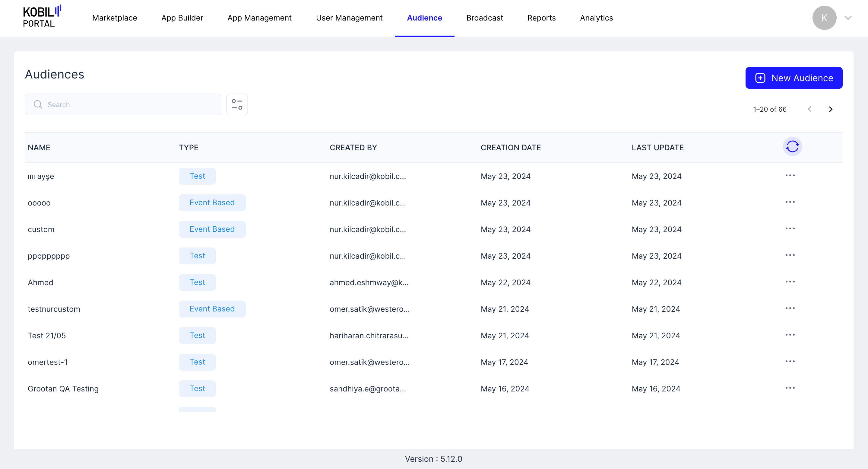Image resolution: width=868 pixels, height=469 pixels.
Task: Go to next page of audiences
Action: click(x=831, y=109)
